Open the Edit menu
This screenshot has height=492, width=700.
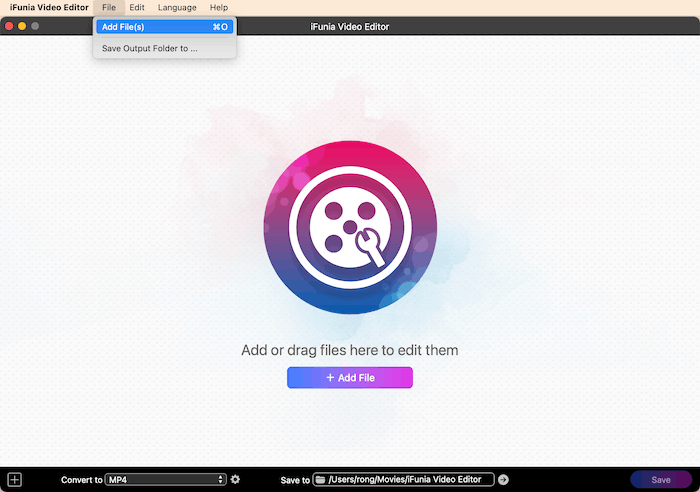137,7
